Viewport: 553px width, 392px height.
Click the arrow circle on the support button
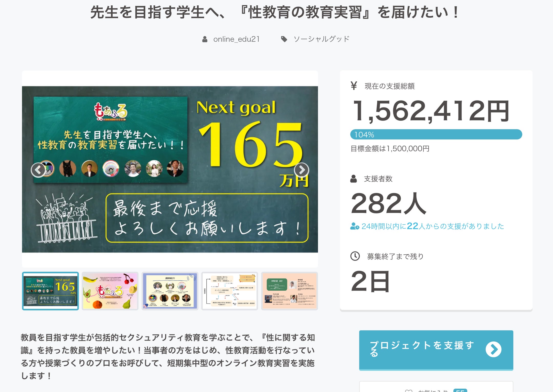493,349
